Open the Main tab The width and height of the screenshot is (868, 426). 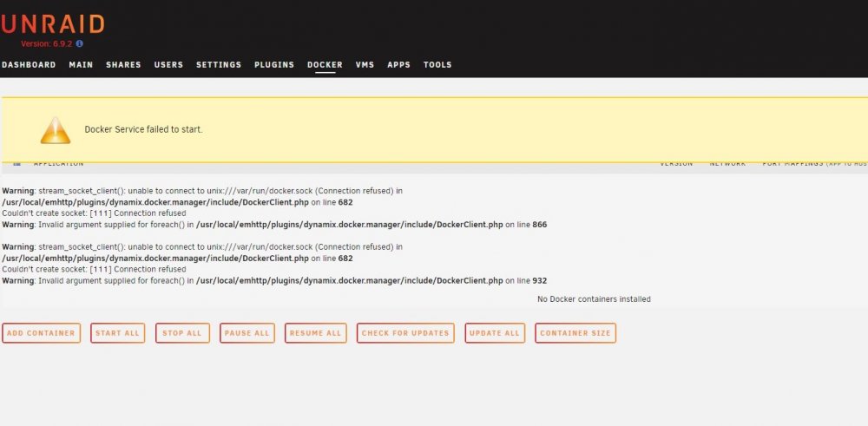(81, 65)
